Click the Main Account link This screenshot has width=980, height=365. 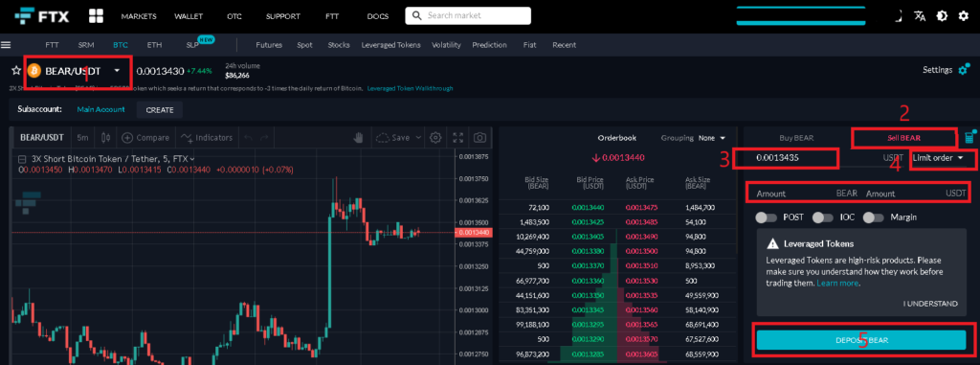click(x=100, y=109)
